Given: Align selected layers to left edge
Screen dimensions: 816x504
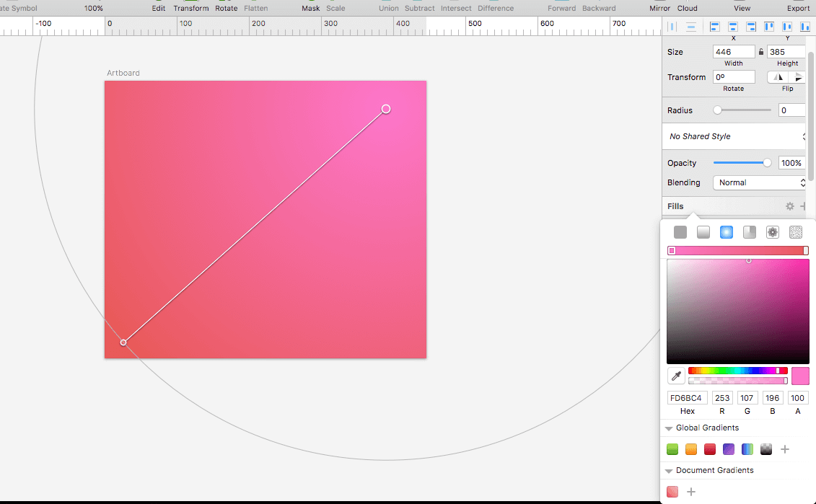Looking at the screenshot, I should [714, 27].
